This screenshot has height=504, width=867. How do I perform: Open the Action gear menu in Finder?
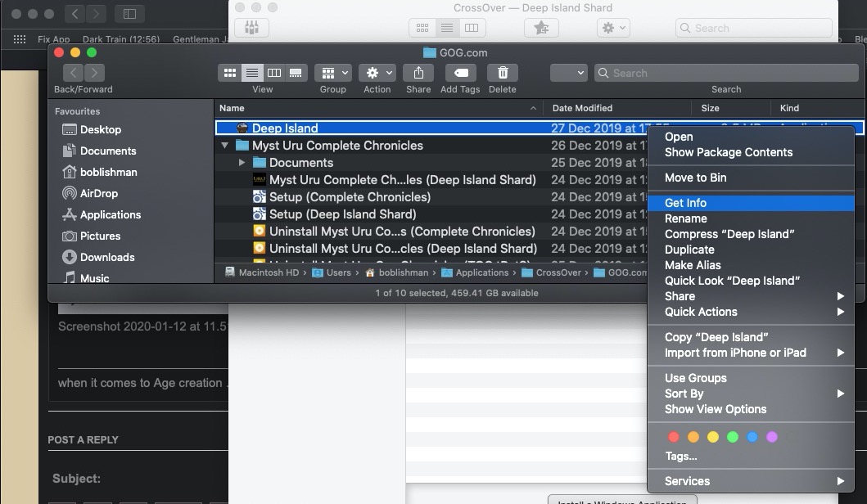(377, 73)
